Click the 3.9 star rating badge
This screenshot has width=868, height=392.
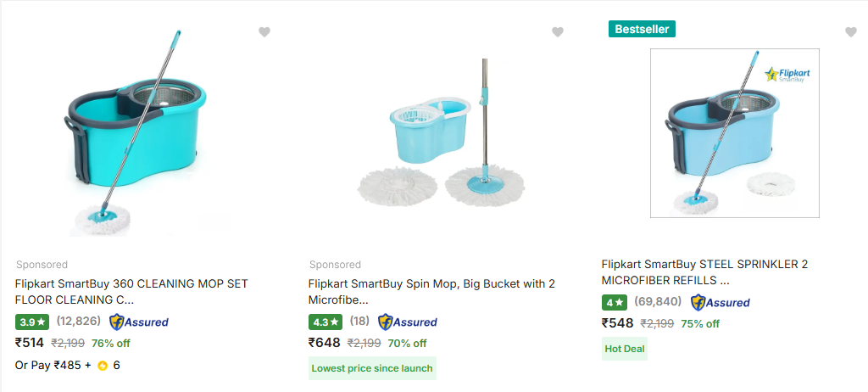pyautogui.click(x=33, y=322)
